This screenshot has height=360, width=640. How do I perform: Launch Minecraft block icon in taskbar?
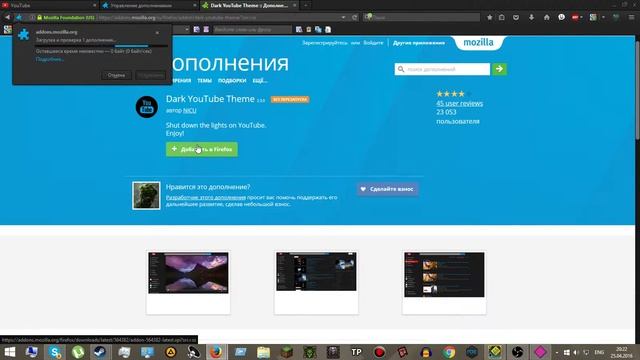pos(287,352)
